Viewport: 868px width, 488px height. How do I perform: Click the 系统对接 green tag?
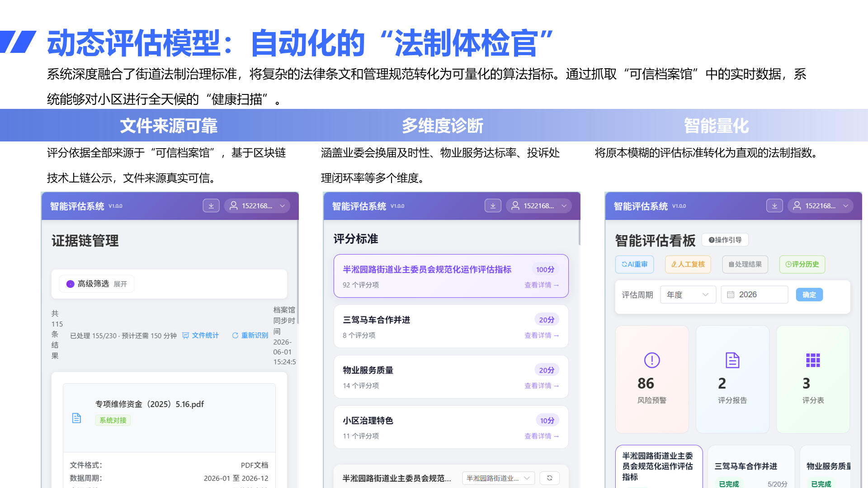(113, 420)
